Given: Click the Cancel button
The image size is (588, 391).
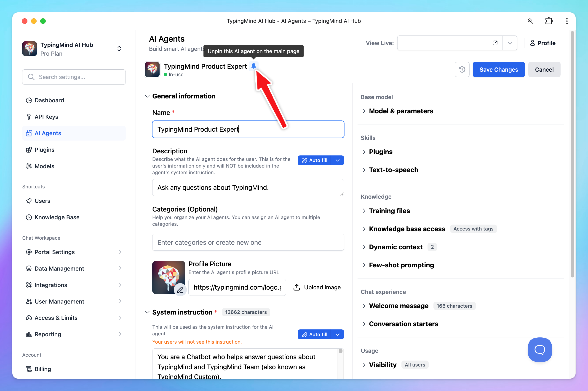Looking at the screenshot, I should 544,70.
